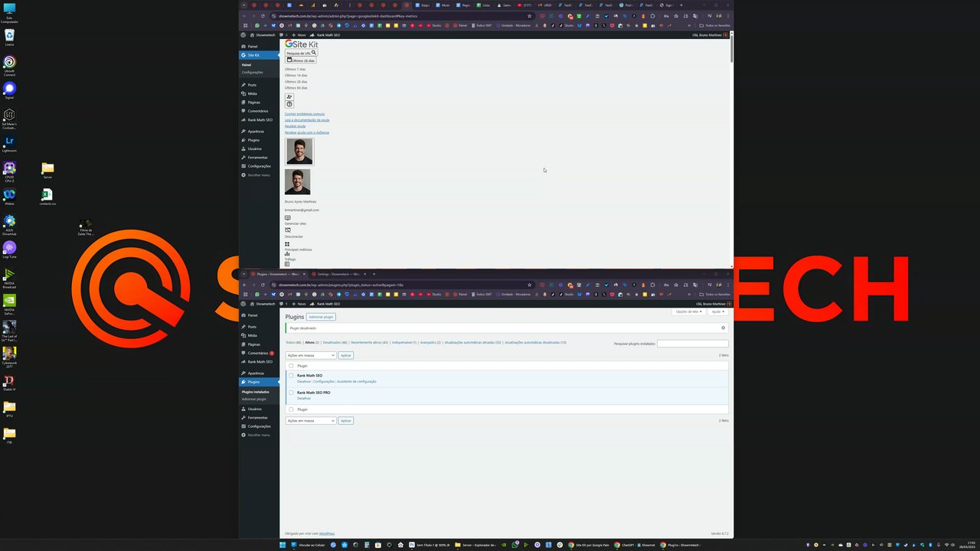Select the 'Plugins - Showmetech' browser tab
Viewport: 980px width, 551px height.
[277, 274]
